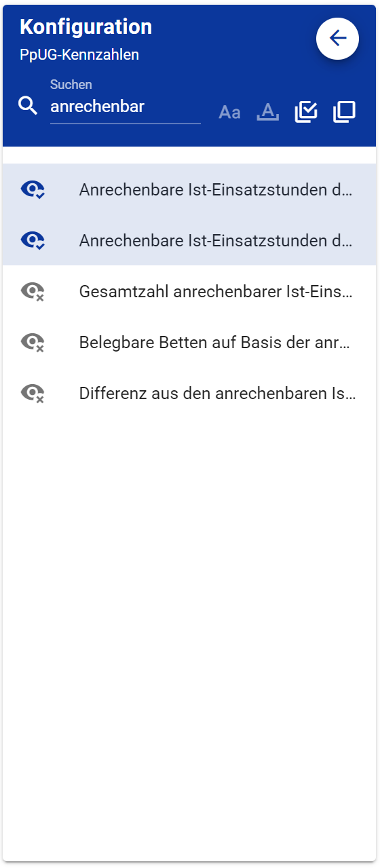
Task: Select the Differenz aus den anrechenbaren row
Action: 189,393
